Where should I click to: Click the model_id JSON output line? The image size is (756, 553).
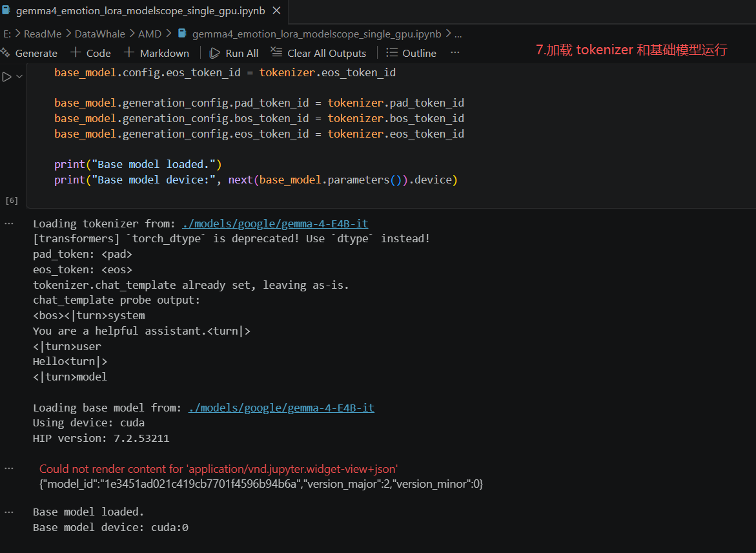pyautogui.click(x=261, y=484)
